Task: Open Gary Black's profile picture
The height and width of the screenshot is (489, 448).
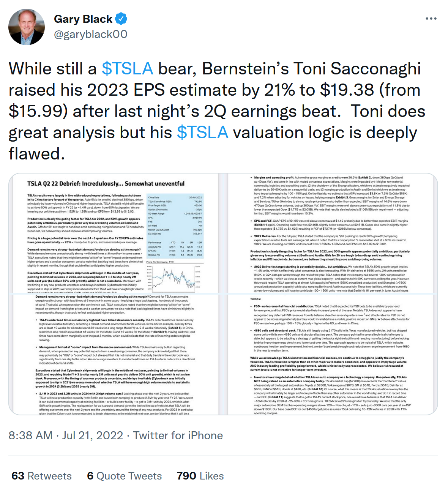Action: 27,27
